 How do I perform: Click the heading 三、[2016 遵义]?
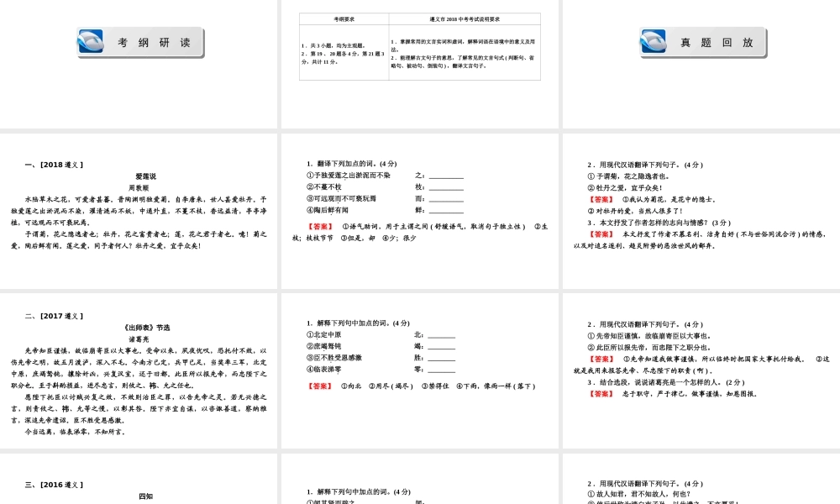click(x=54, y=486)
